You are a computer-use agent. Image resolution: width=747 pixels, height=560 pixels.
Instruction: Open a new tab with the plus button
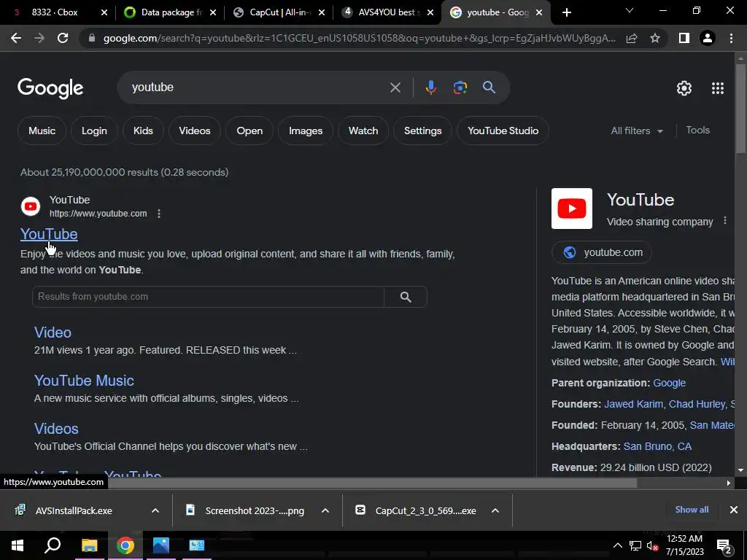[566, 12]
